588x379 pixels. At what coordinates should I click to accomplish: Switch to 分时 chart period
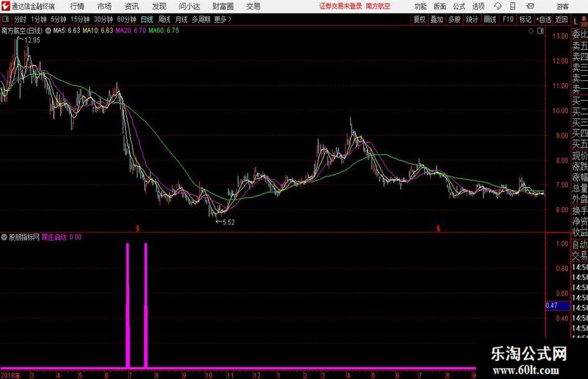coord(21,19)
